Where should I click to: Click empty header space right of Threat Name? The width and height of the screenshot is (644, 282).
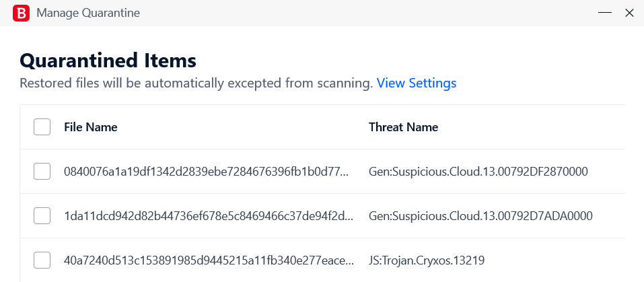pyautogui.click(x=532, y=127)
